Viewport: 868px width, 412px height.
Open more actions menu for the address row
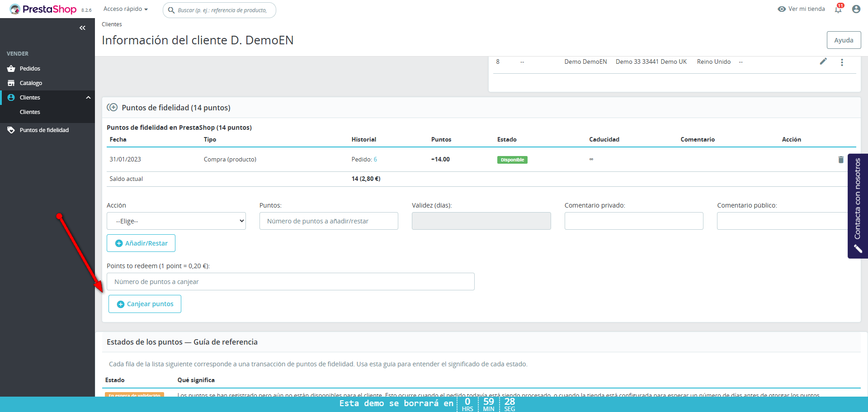point(842,62)
